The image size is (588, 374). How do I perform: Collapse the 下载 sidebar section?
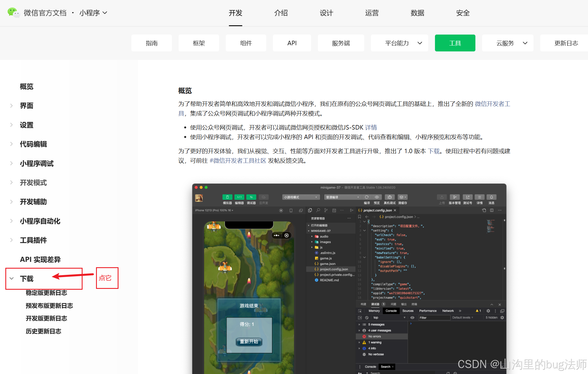point(12,278)
